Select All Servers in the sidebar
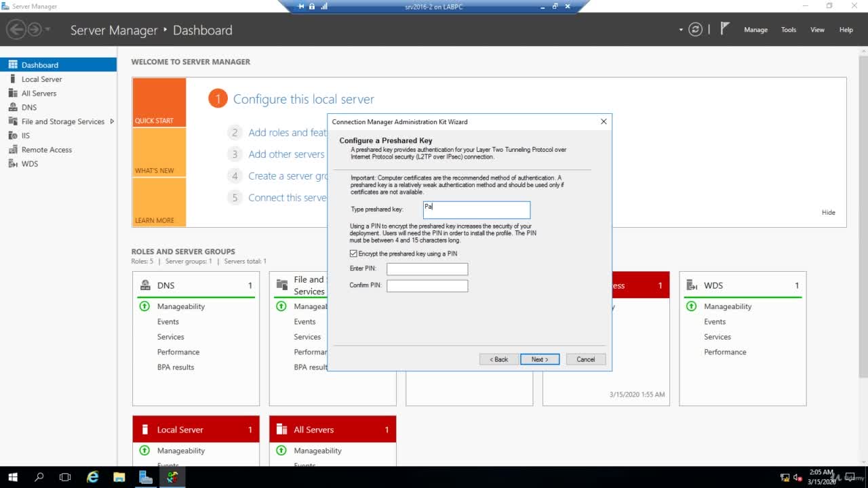This screenshot has height=488, width=868. 58,94
